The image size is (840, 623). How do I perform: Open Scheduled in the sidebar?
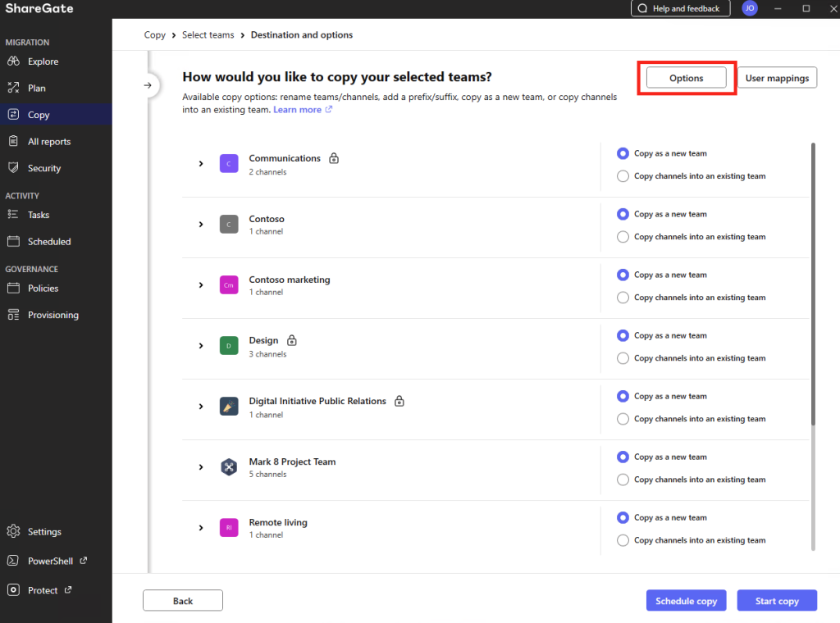pos(57,241)
